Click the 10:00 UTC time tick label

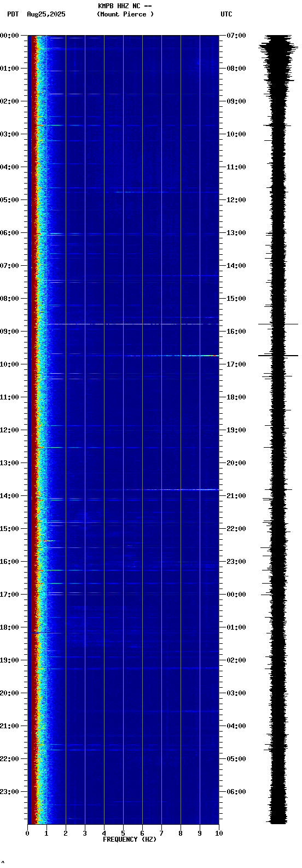click(236, 134)
